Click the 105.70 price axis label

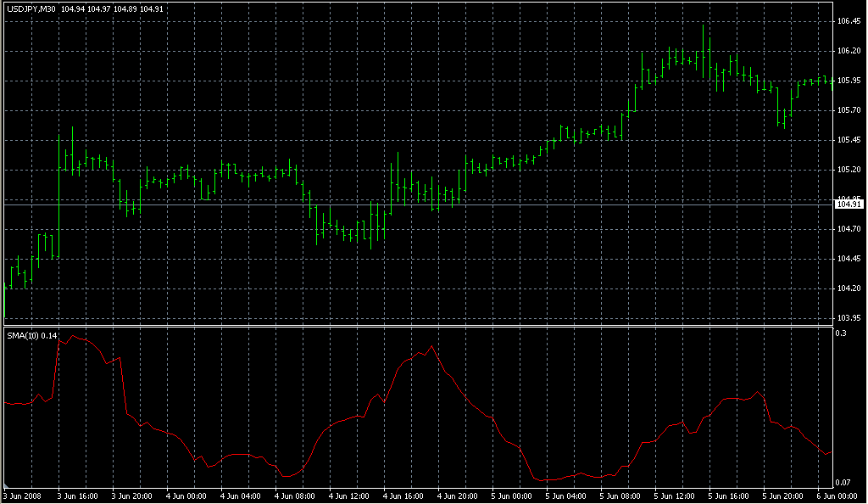849,110
